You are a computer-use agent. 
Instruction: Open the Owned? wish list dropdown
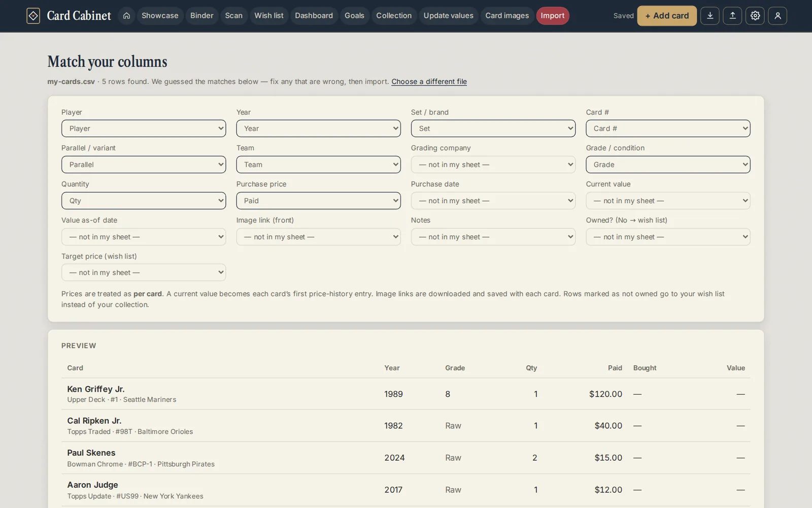point(668,237)
